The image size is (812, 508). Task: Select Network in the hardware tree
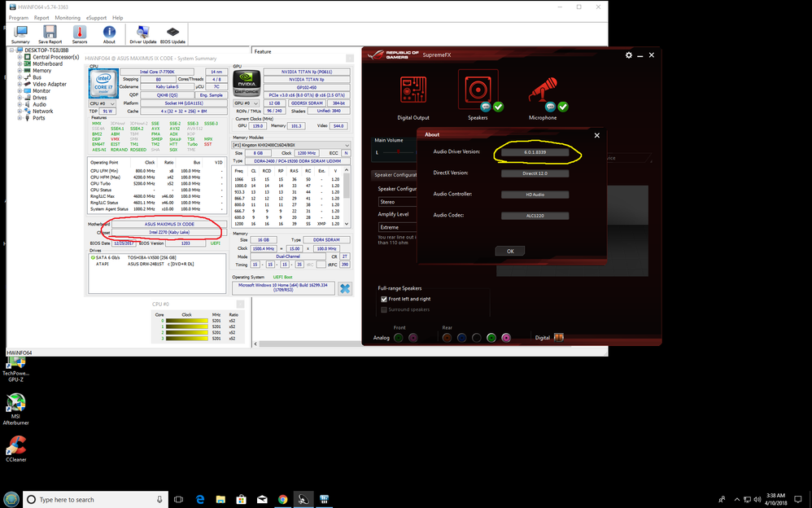point(43,111)
